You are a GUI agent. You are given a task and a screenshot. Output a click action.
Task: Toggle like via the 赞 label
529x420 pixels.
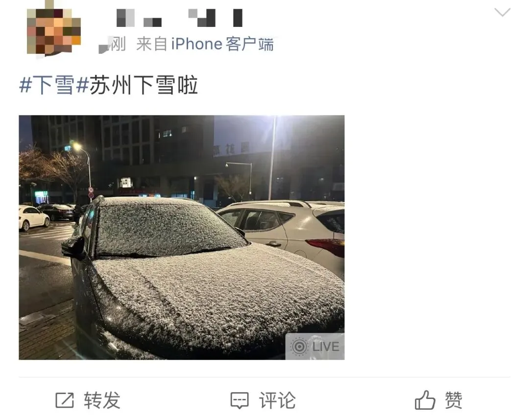[454, 400]
